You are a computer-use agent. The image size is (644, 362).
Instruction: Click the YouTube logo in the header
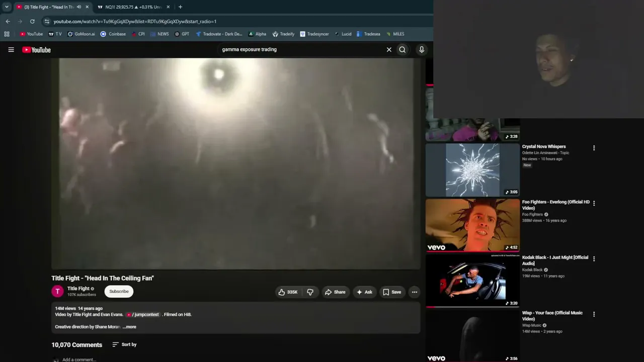point(36,50)
